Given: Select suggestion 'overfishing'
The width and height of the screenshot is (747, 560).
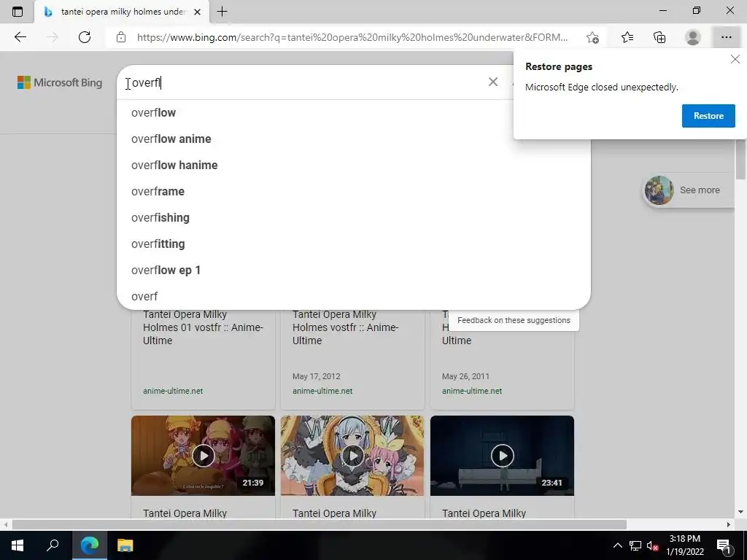Looking at the screenshot, I should (x=354, y=217).
